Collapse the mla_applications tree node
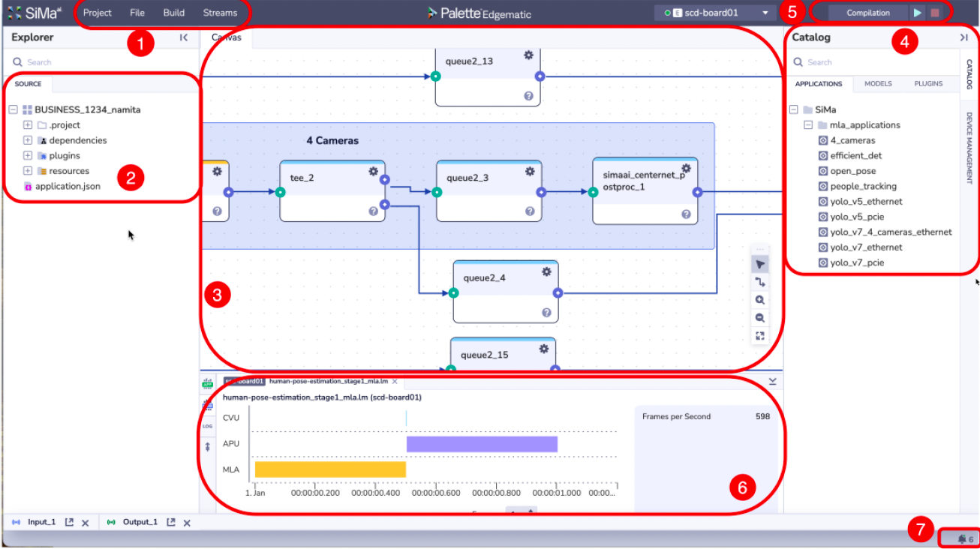This screenshot has height=549, width=980. pos(808,125)
